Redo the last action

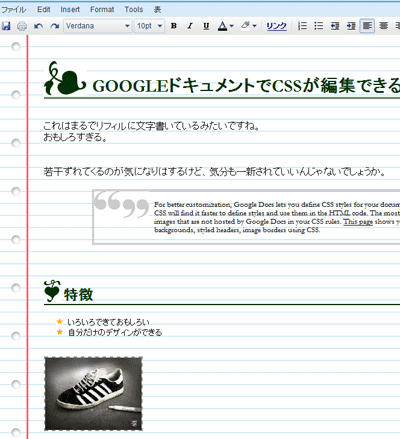tap(54, 26)
